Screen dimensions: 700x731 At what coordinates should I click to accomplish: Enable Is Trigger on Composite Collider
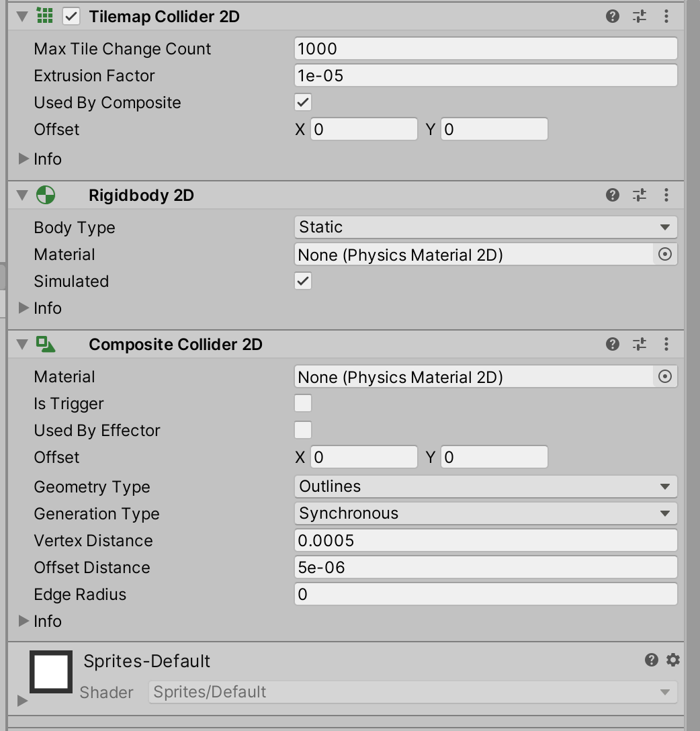click(x=303, y=403)
